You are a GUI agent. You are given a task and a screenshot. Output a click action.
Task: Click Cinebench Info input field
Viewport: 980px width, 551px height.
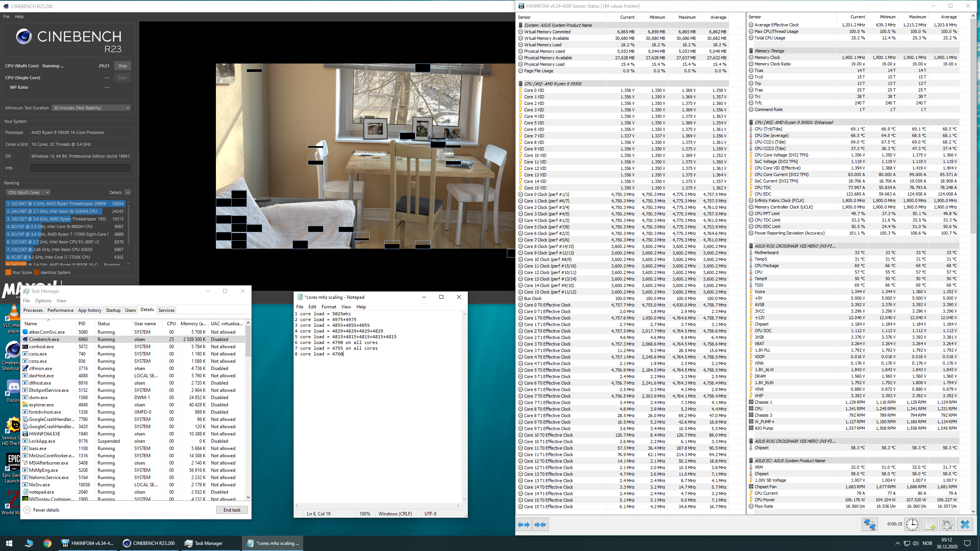coord(81,168)
